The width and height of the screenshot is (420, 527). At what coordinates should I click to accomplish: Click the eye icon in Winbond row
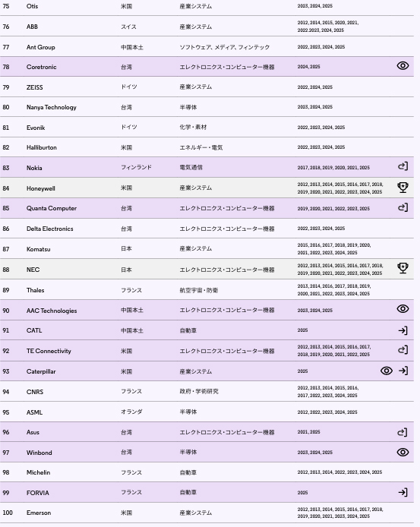[x=403, y=452]
